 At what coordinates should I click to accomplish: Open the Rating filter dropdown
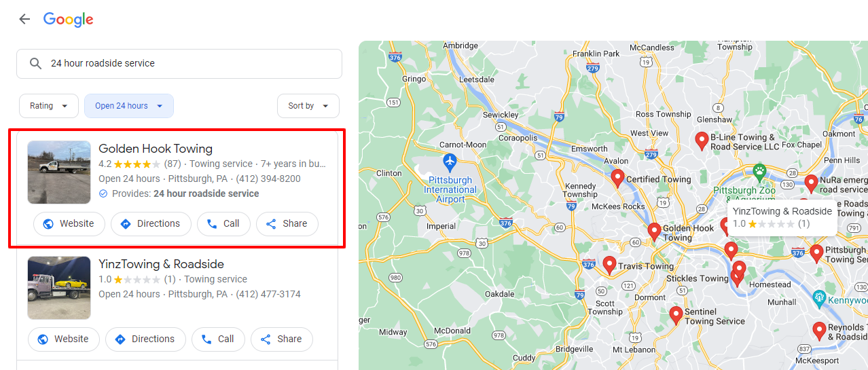click(x=48, y=106)
